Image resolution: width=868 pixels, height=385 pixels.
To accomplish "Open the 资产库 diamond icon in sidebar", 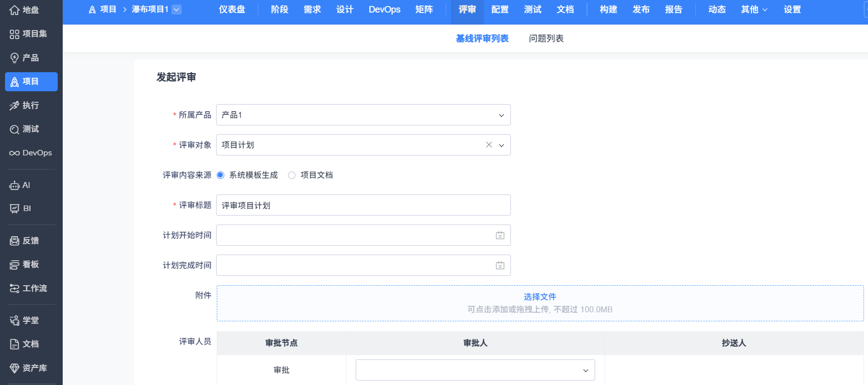I will pyautogui.click(x=15, y=368).
